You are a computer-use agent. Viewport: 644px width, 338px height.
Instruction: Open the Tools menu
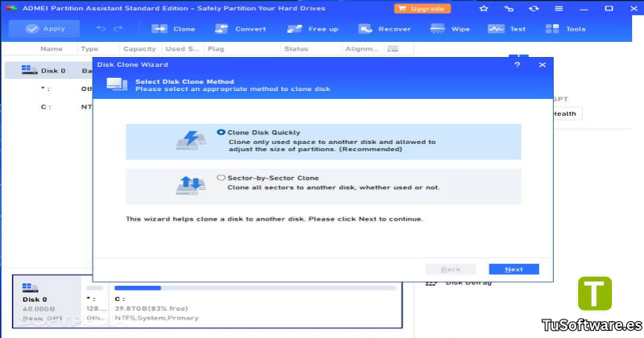point(565,29)
